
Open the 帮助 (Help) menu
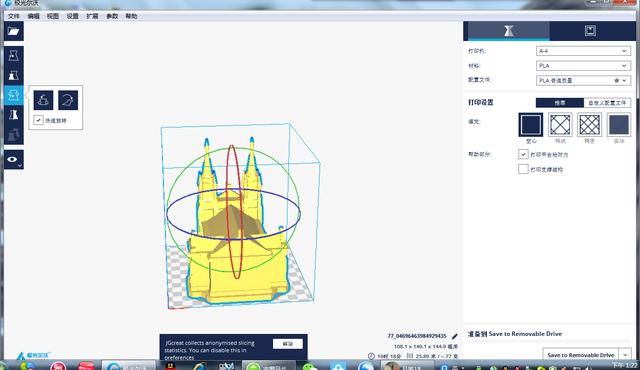(x=131, y=16)
